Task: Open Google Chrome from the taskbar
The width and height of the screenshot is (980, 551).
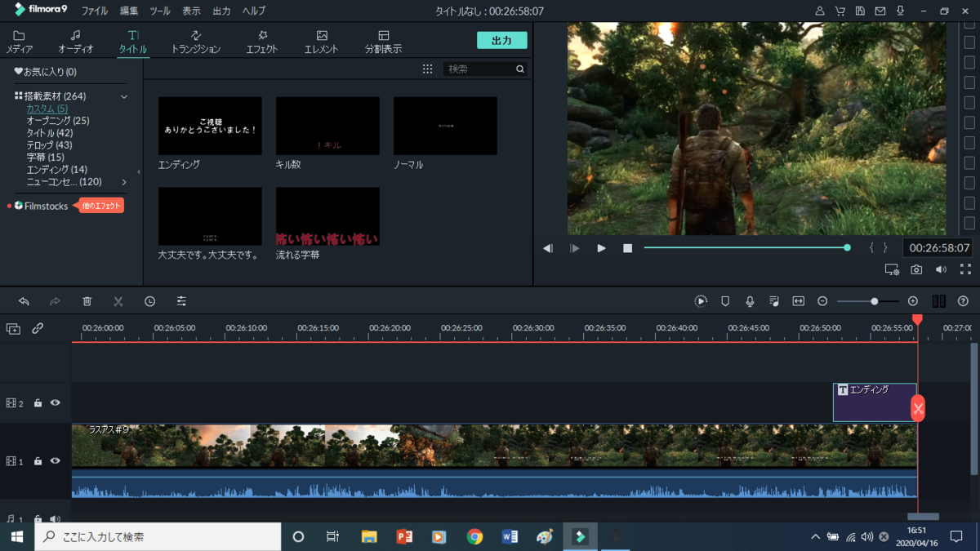Action: pos(474,536)
